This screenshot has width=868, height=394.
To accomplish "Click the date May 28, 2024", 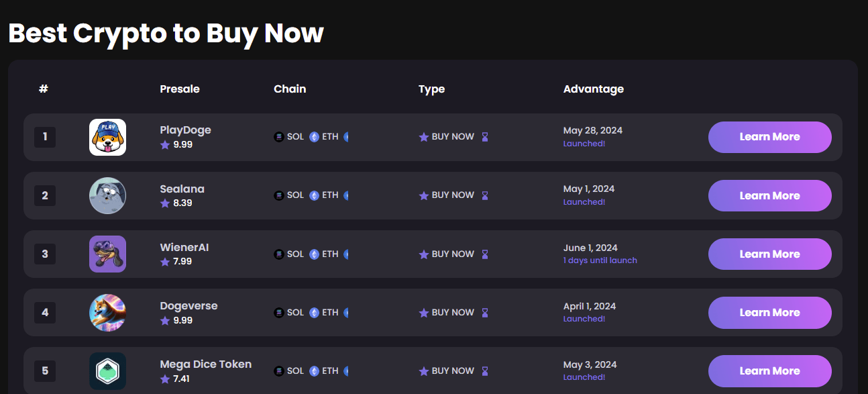I will pos(593,131).
